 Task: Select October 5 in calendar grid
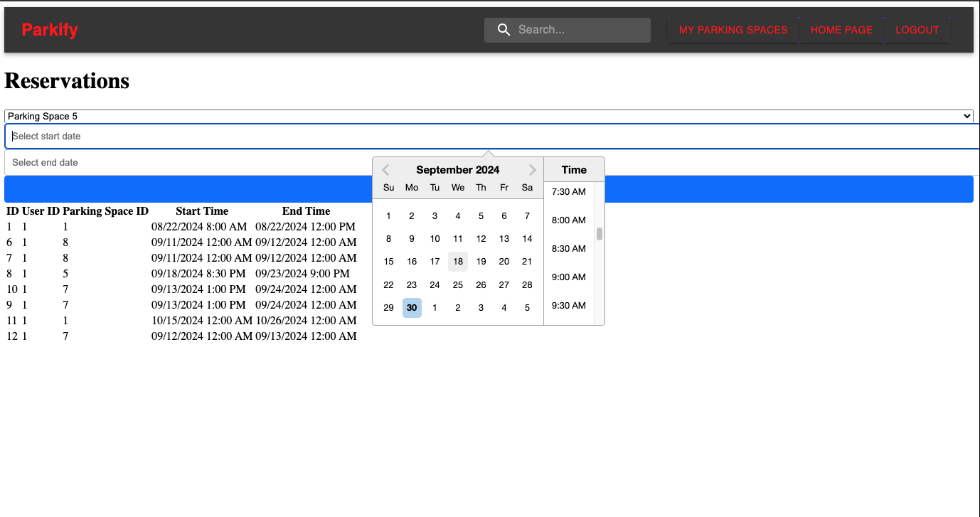pos(527,308)
